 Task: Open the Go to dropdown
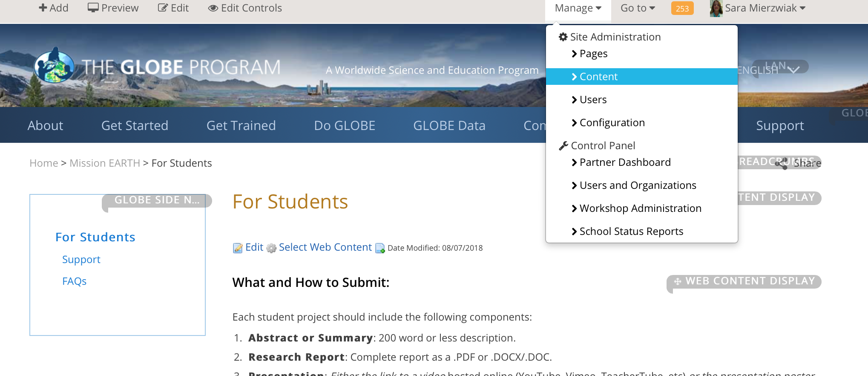click(638, 8)
